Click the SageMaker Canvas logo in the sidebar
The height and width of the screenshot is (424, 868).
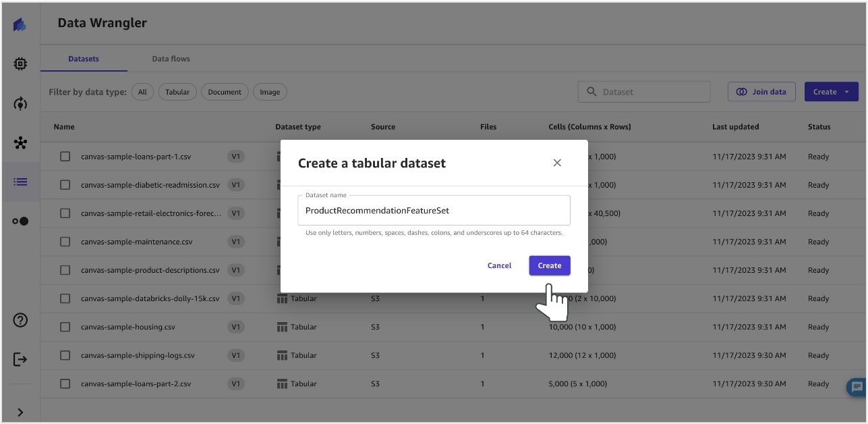(x=20, y=25)
